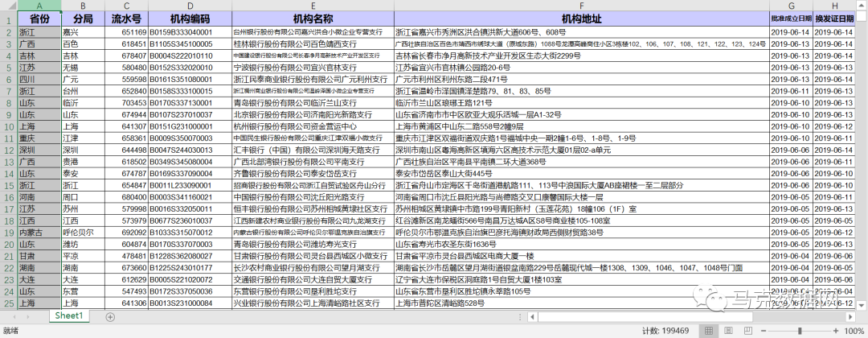
Task: Click the 省份 header cell
Action: [x=39, y=19]
